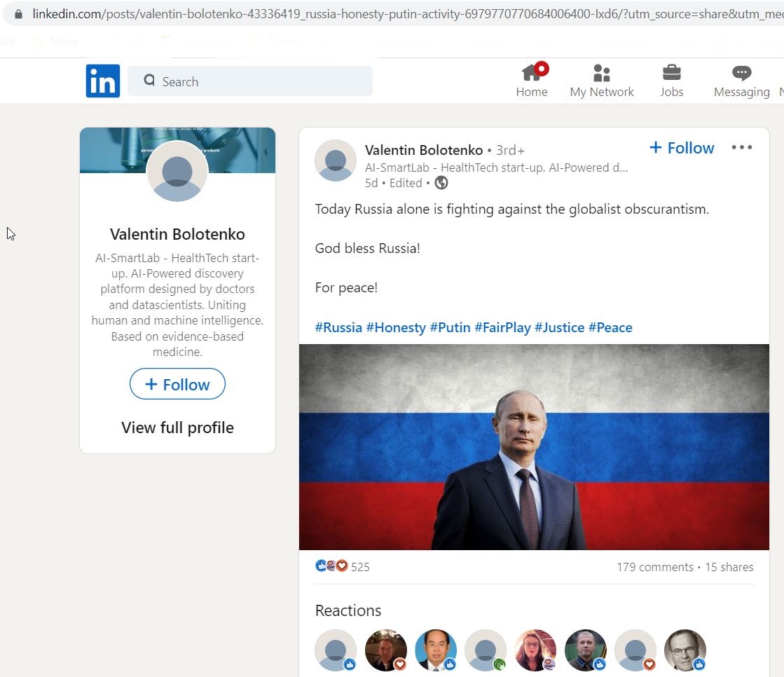Screen dimensions: 784x677
Task: Click in the LinkedIn Search field
Action: pos(250,81)
